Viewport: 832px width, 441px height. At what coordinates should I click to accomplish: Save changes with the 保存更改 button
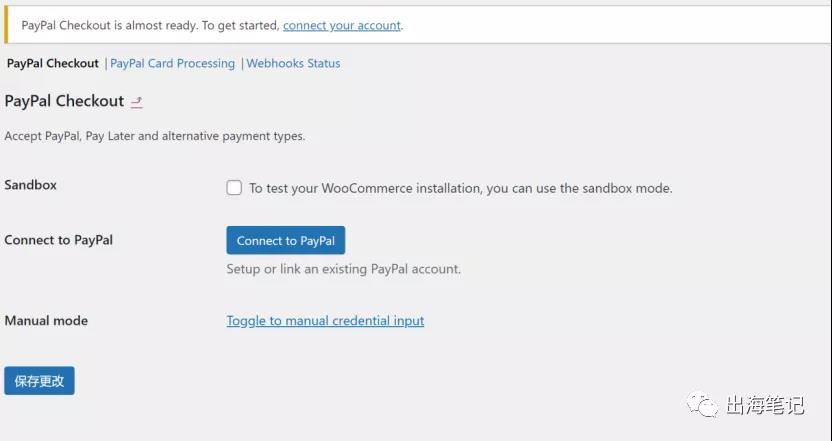pyautogui.click(x=39, y=381)
